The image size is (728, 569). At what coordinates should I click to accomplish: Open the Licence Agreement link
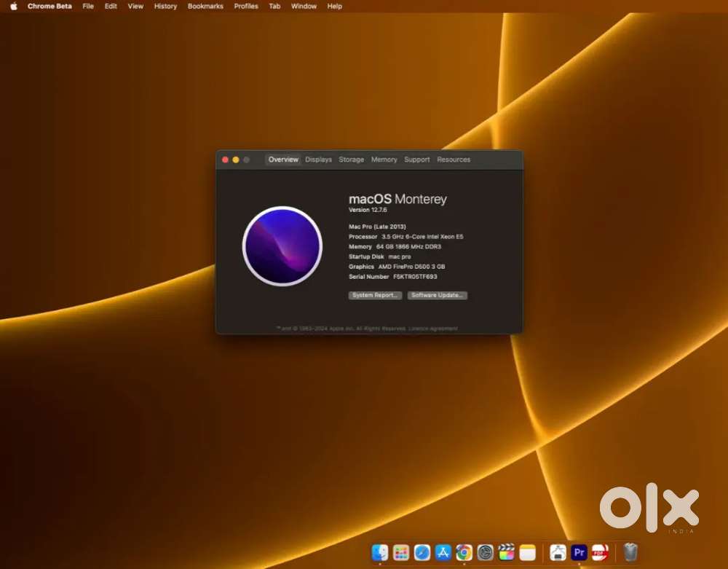(434, 329)
